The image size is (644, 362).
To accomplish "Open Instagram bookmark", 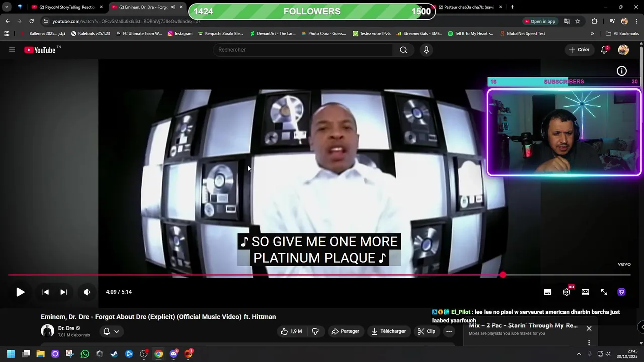I will click(x=180, y=34).
